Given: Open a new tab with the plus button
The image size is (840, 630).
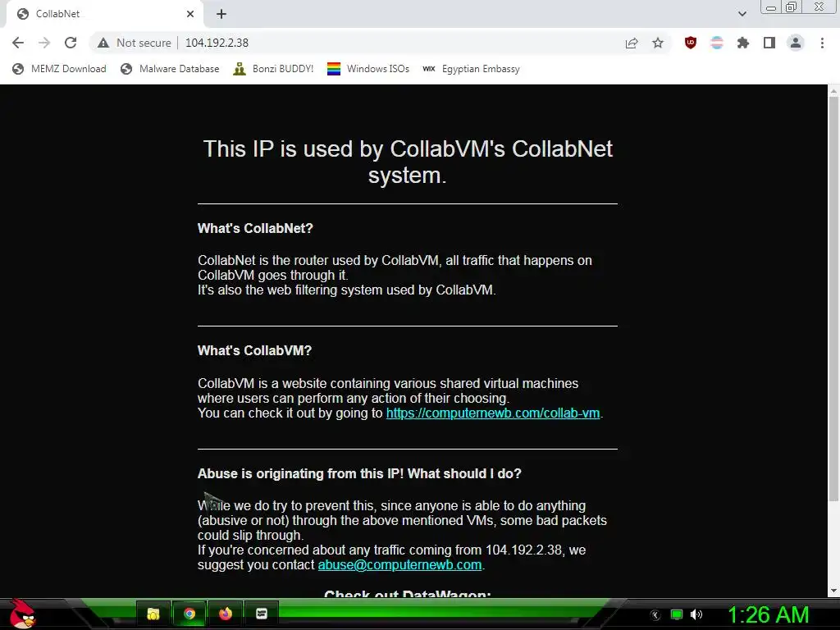Looking at the screenshot, I should 221,14.
